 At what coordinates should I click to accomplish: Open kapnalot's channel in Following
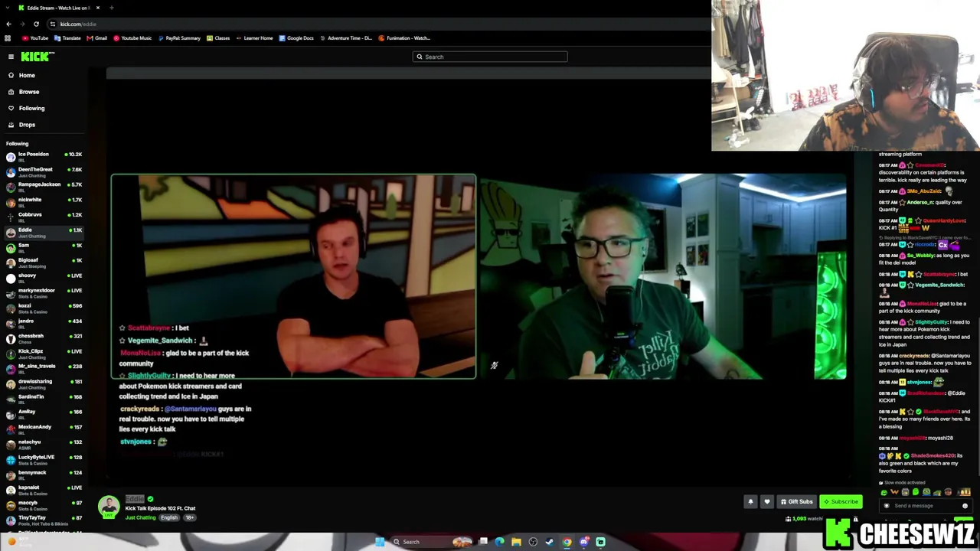[46, 491]
